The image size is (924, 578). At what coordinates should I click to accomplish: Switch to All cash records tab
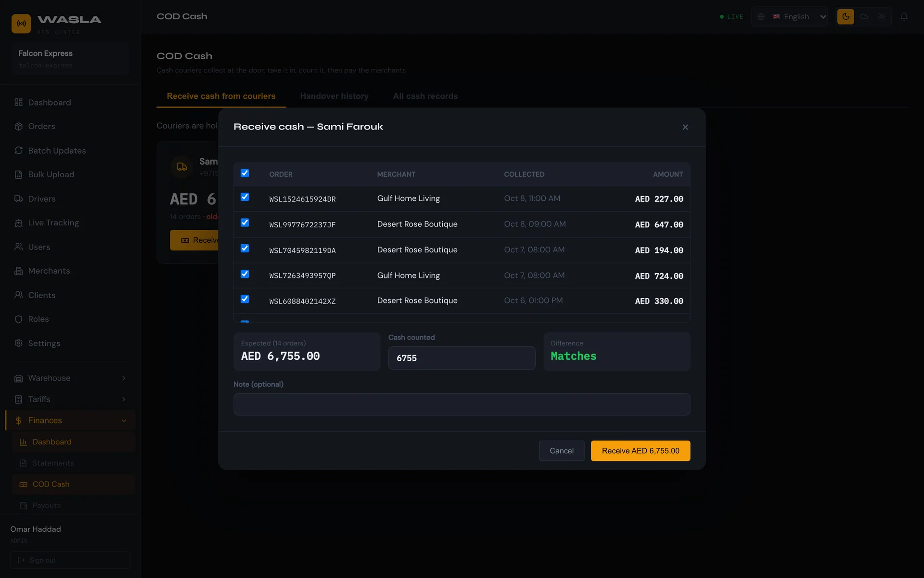coord(425,96)
